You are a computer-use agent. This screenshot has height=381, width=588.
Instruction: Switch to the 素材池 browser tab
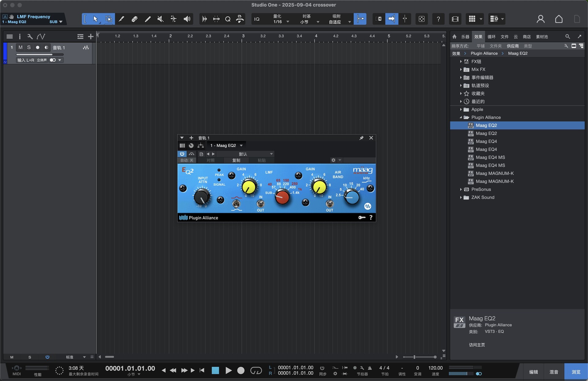click(542, 37)
